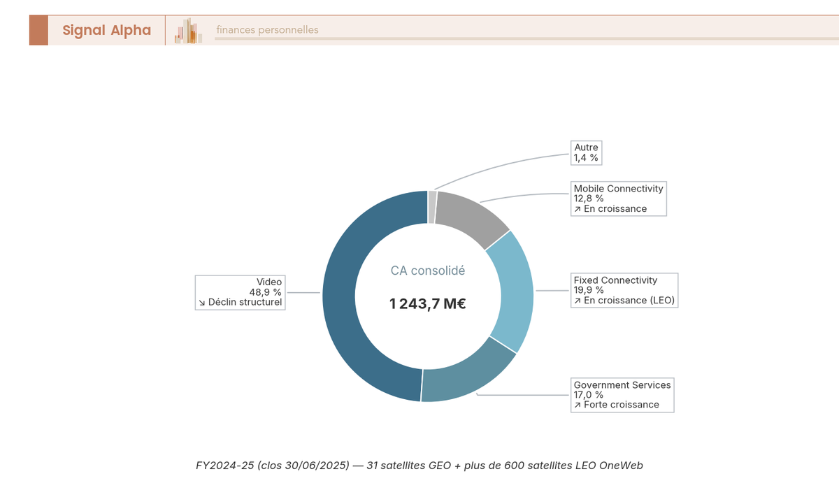
Task: Click the Fixed Connectivity 19,9 % label
Action: [x=624, y=290]
